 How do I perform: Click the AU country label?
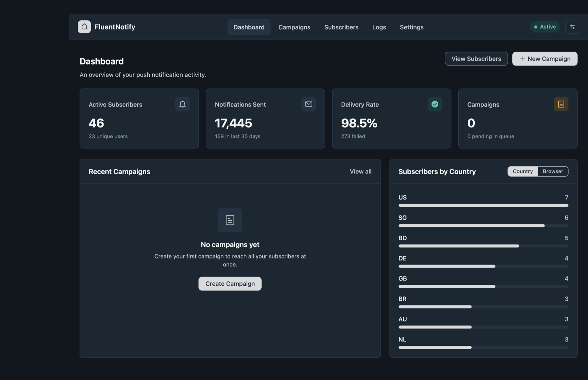point(402,319)
